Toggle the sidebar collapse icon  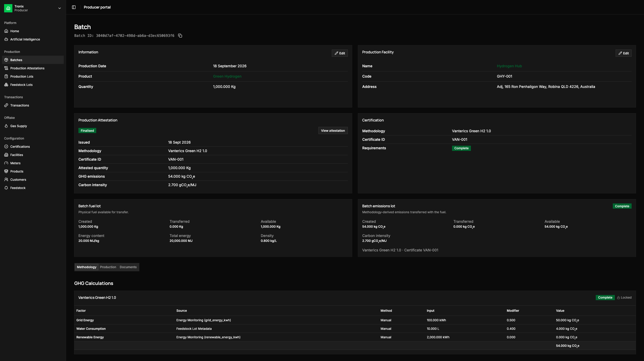(x=74, y=7)
